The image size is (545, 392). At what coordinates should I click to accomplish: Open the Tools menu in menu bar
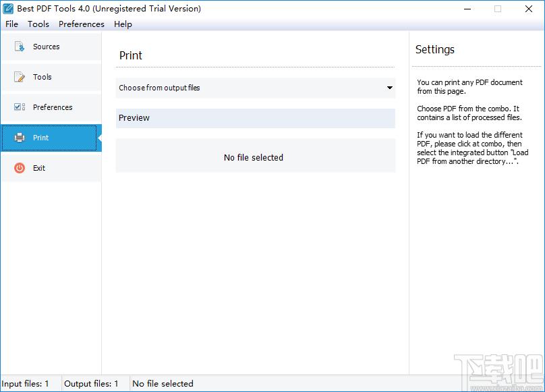pos(38,24)
